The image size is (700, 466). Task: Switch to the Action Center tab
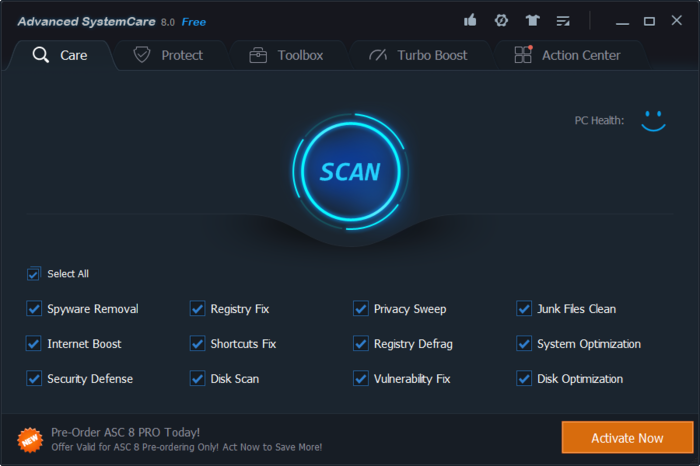point(569,55)
